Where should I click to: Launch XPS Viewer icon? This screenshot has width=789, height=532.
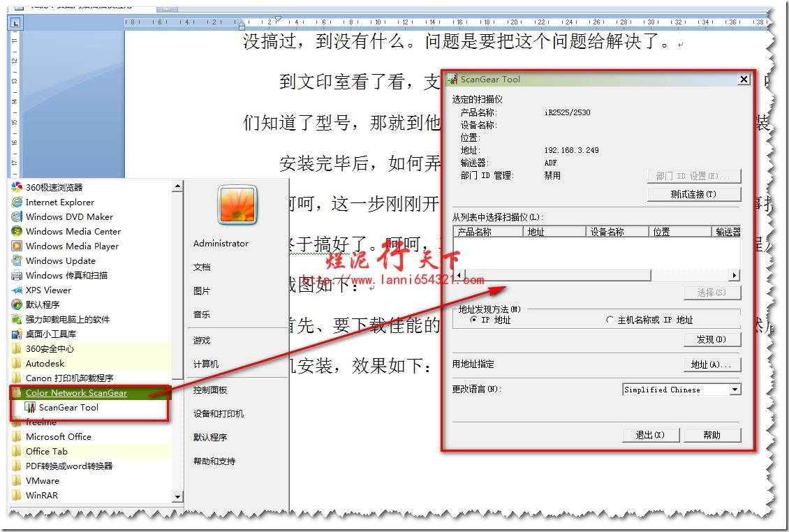pos(17,290)
